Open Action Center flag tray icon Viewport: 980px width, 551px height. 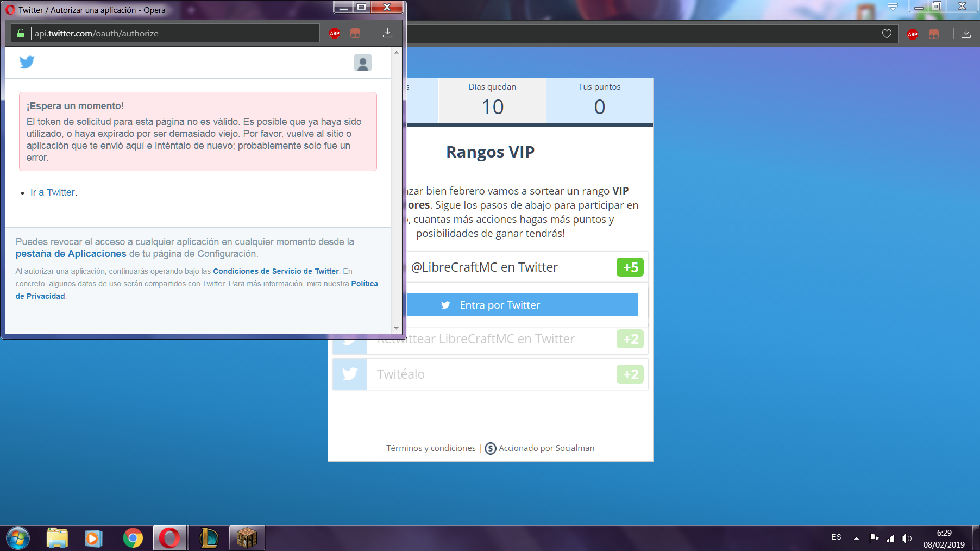[874, 538]
